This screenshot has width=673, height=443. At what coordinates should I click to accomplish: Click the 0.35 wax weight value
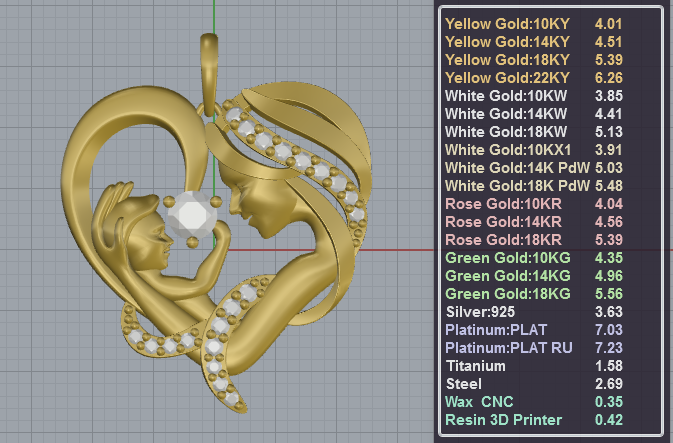[x=609, y=402]
